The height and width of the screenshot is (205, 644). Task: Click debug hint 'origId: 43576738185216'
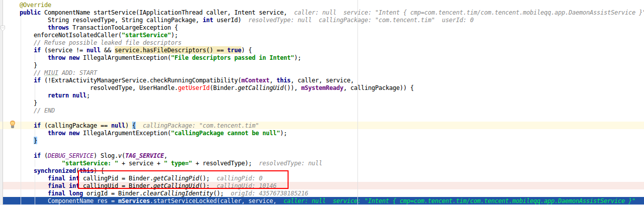click(x=269, y=193)
